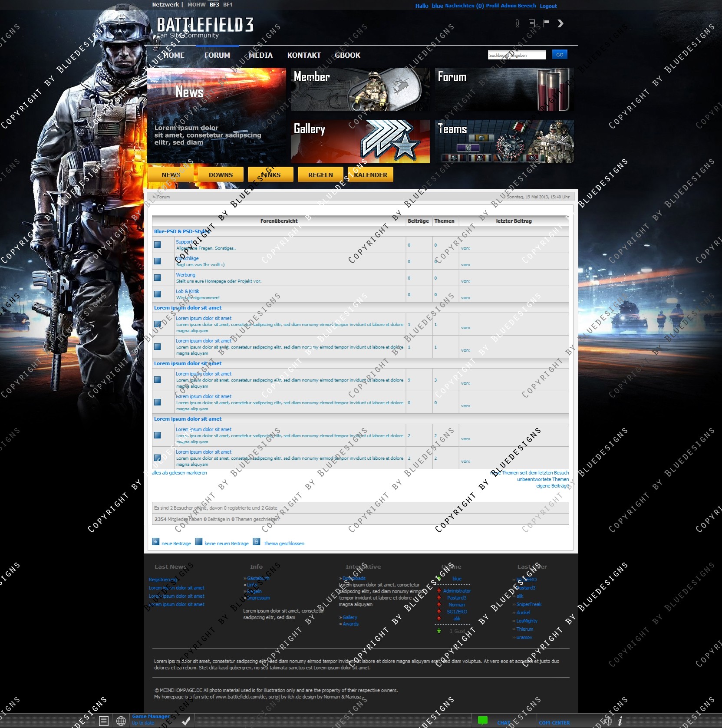Click the yellow DOWNS button

(x=221, y=175)
